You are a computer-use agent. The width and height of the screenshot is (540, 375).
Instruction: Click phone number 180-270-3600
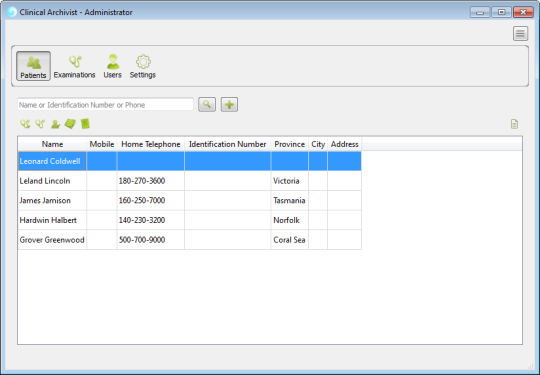(142, 181)
